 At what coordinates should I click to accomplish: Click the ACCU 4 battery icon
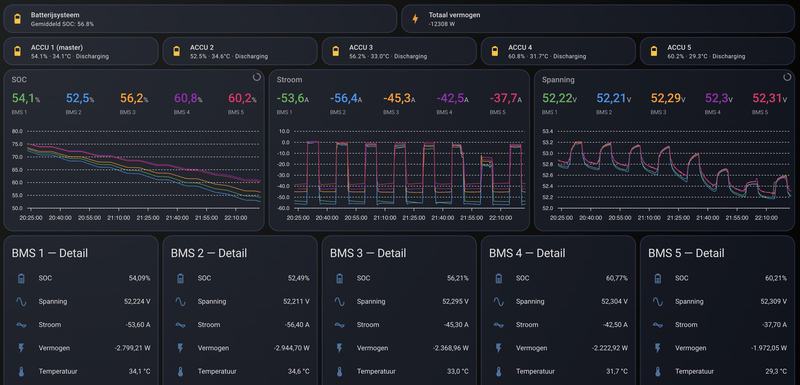click(495, 52)
